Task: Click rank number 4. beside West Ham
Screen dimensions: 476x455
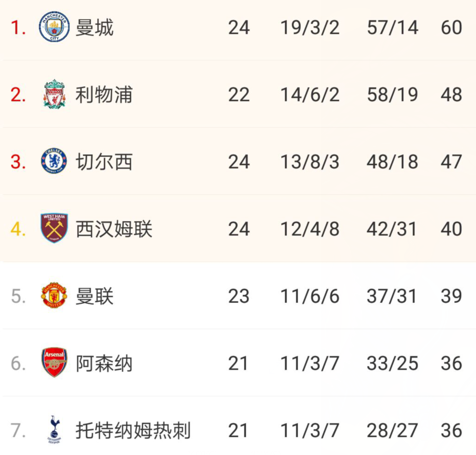Action: coord(18,229)
